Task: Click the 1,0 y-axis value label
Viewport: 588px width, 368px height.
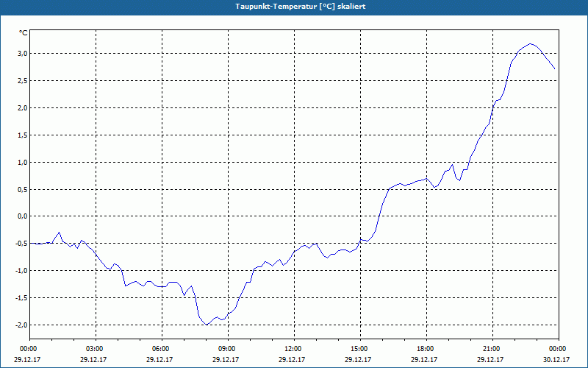Action: coord(23,162)
